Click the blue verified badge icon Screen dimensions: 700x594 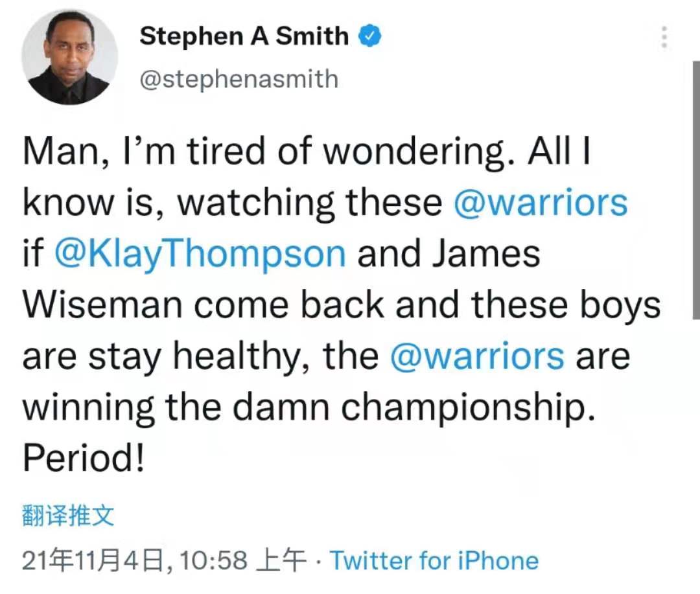point(371,36)
